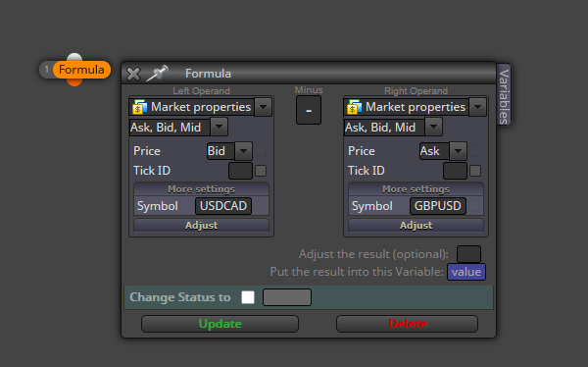Click the Market properties icon in Left Operand
The image size is (588, 367).
click(x=139, y=107)
